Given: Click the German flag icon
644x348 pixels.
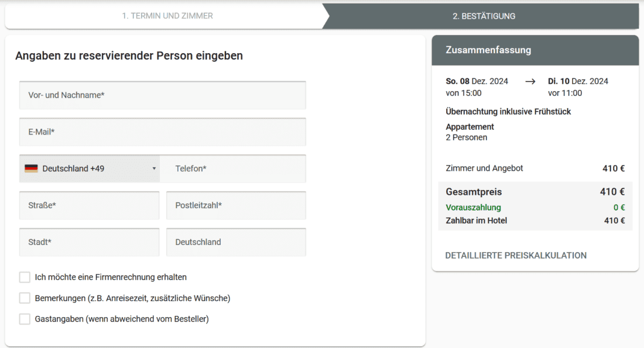Looking at the screenshot, I should click(31, 168).
